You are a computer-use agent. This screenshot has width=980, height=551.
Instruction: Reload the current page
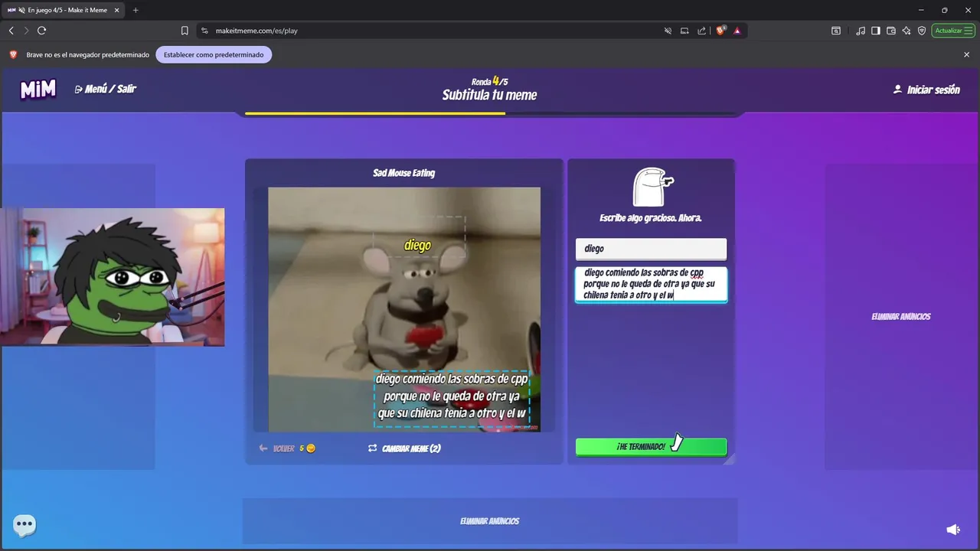[x=41, y=31]
